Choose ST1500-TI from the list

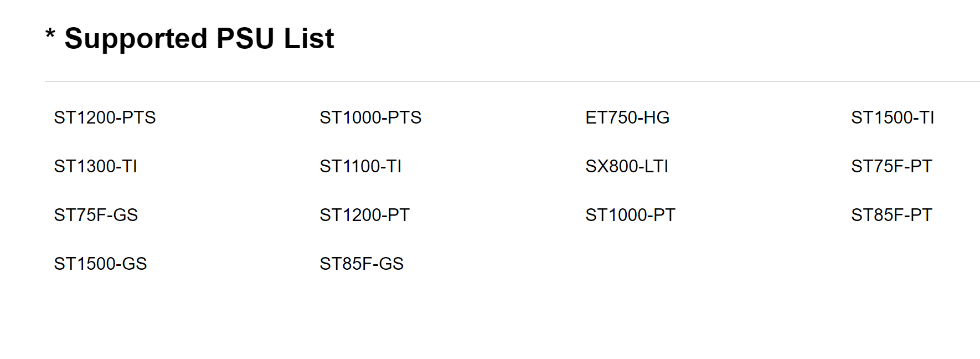point(893,117)
